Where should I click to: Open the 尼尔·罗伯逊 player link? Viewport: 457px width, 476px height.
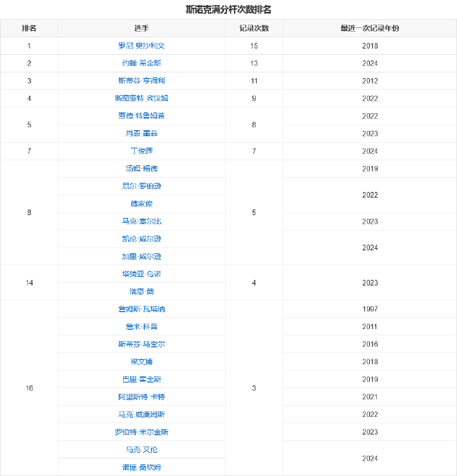click(141, 186)
